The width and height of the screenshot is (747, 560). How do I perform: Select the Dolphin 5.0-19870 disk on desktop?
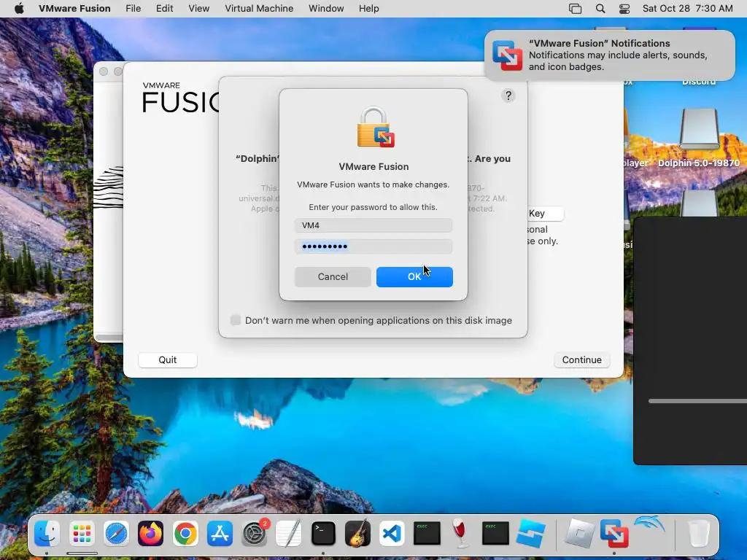699,138
